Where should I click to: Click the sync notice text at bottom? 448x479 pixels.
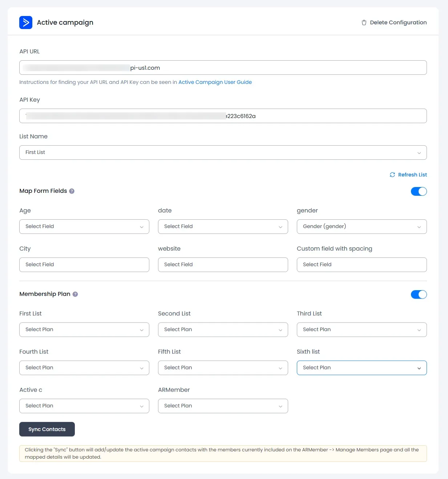(222, 453)
